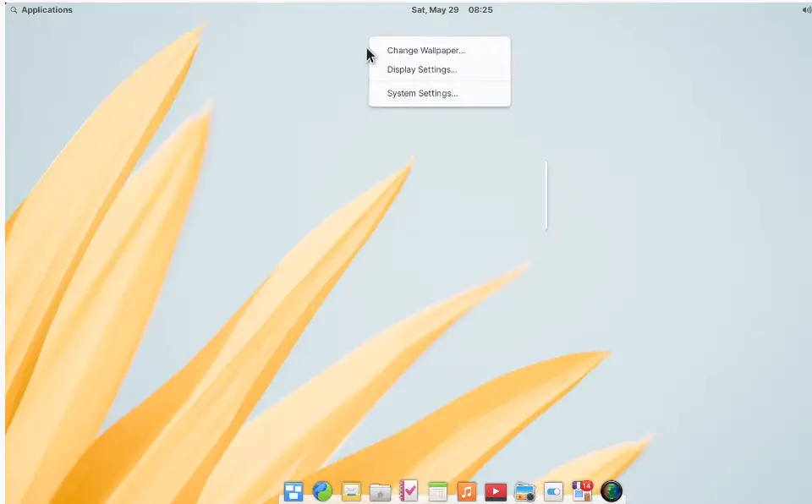The width and height of the screenshot is (812, 504).
Task: Open the Calendar app in the dock
Action: coord(437,491)
